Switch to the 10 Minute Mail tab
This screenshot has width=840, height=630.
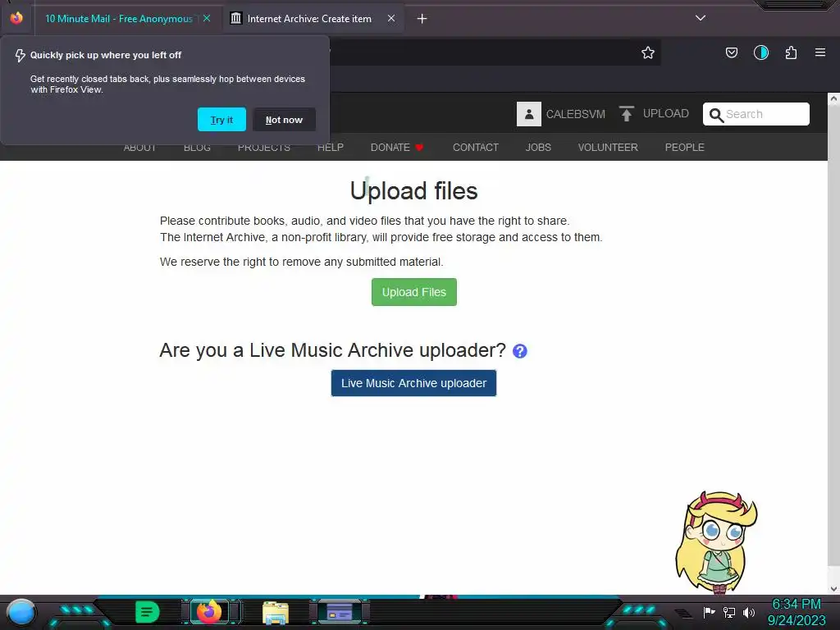pos(119,19)
